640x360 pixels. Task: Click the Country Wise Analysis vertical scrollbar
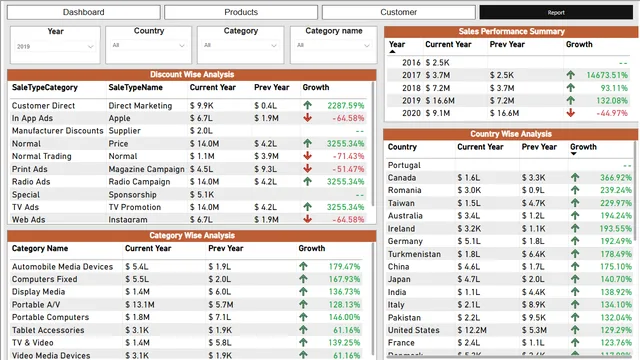click(635, 191)
